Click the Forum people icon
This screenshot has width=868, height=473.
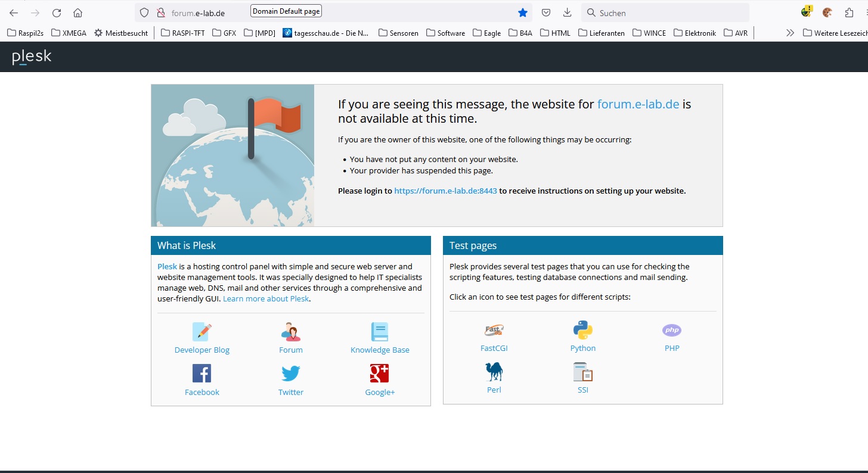point(291,332)
